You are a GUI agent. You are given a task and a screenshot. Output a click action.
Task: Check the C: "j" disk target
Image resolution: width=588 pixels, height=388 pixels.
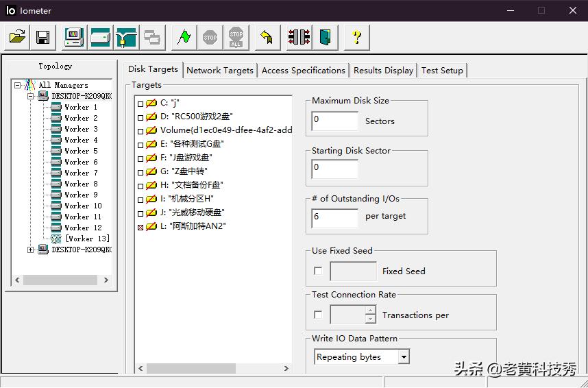[x=140, y=104]
